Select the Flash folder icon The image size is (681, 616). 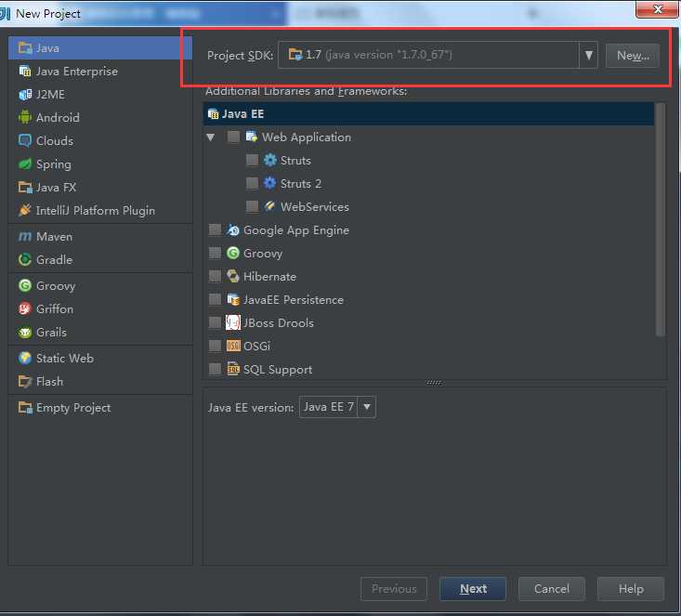25,382
